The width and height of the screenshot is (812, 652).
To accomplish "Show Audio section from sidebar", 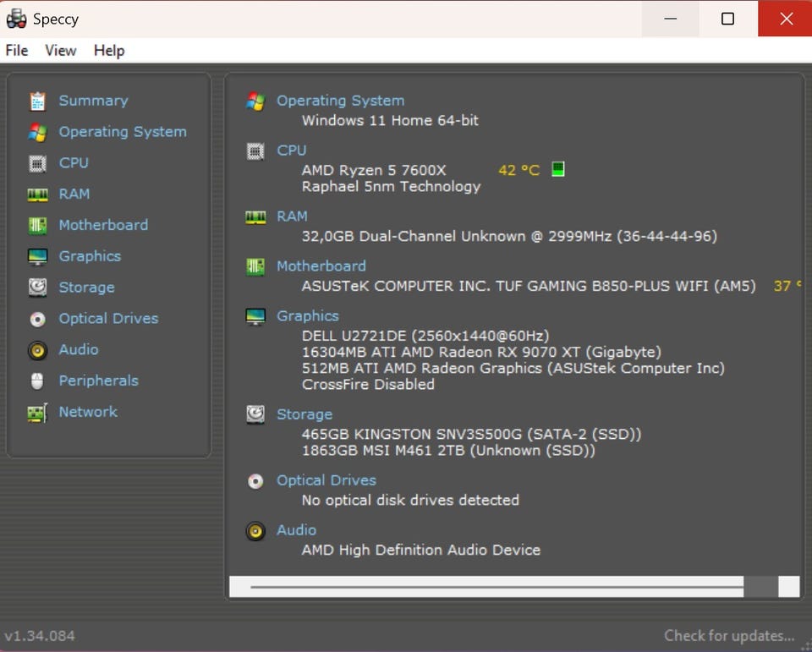I will (x=79, y=349).
